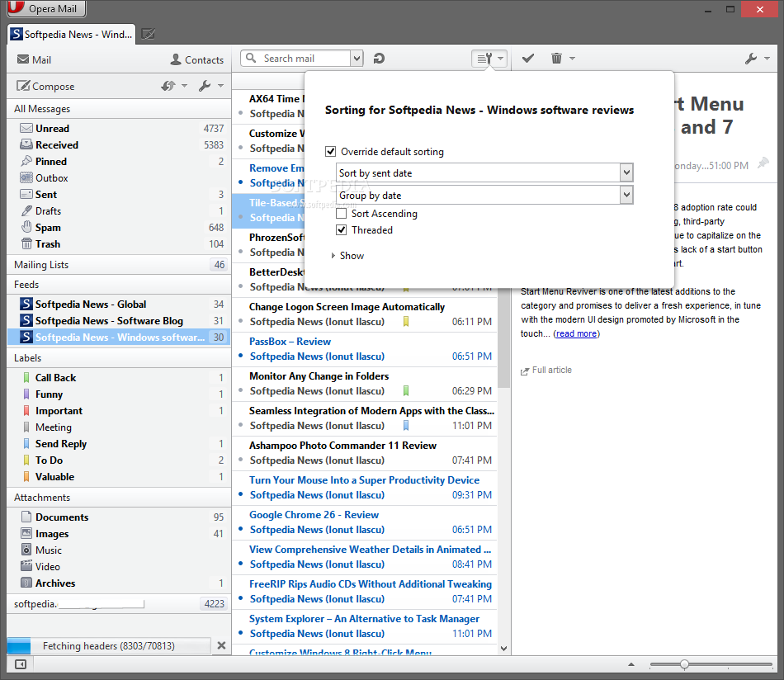784x680 pixels.
Task: Click the check/send mail icon
Action: pyautogui.click(x=168, y=86)
